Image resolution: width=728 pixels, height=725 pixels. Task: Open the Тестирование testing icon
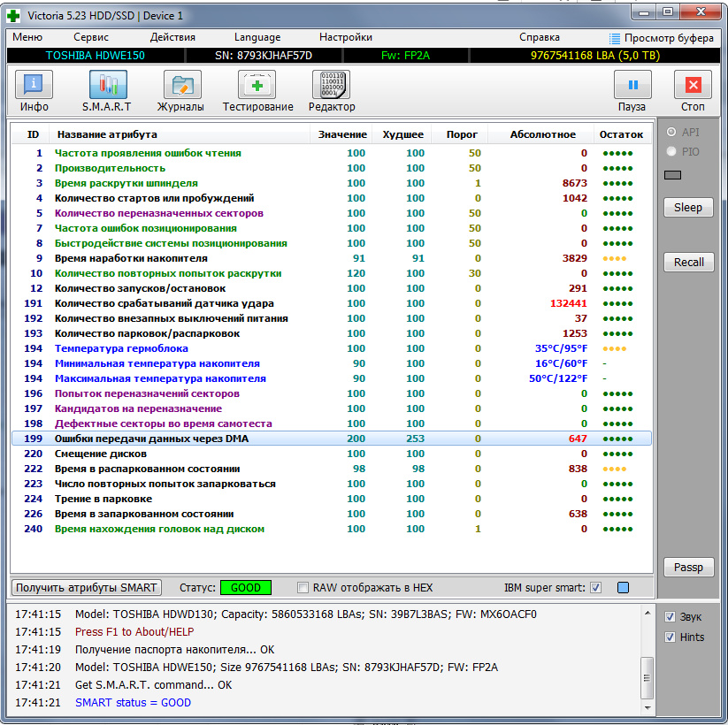click(x=257, y=86)
